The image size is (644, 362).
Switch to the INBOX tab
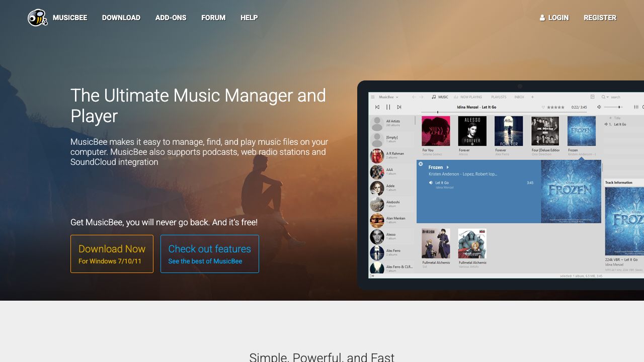(x=519, y=97)
